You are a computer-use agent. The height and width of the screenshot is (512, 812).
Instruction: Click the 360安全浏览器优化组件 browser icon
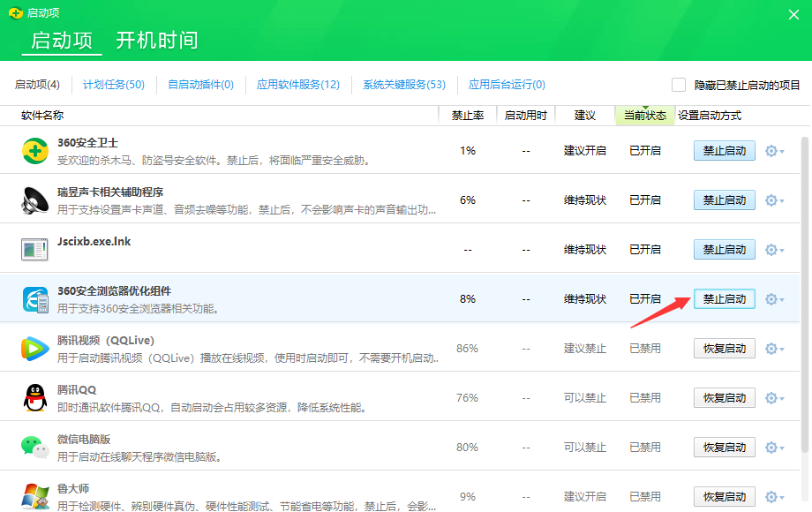tap(34, 298)
